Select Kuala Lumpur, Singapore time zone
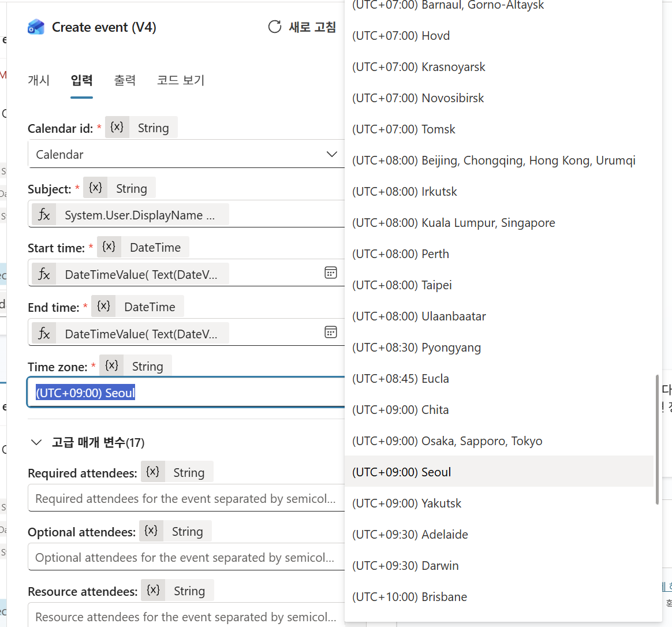Image resolution: width=672 pixels, height=627 pixels. coord(499,223)
